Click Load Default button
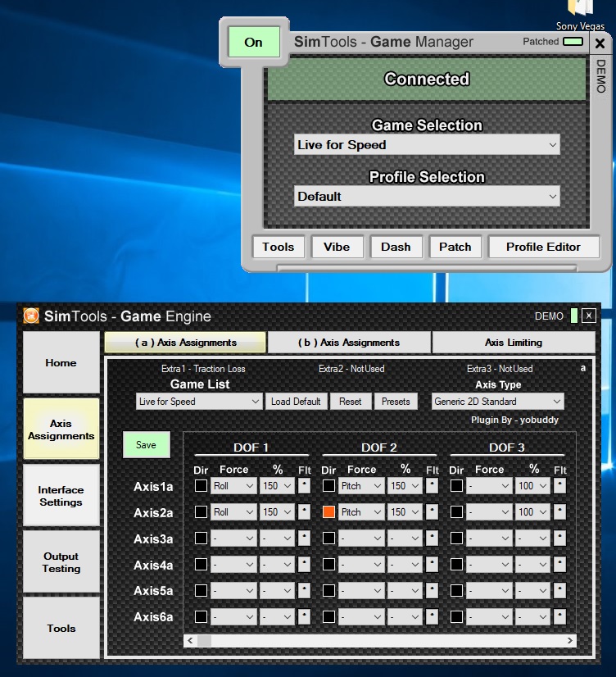616x677 pixels. pos(296,401)
